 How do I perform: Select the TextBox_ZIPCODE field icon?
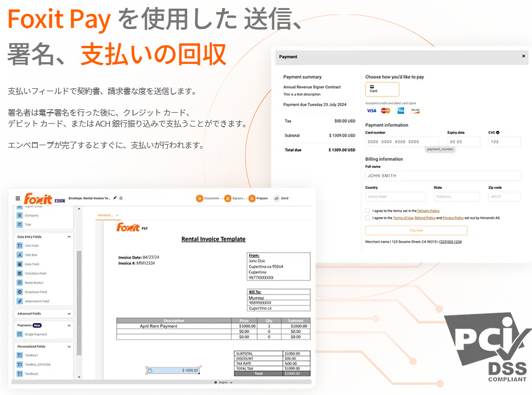click(x=20, y=364)
